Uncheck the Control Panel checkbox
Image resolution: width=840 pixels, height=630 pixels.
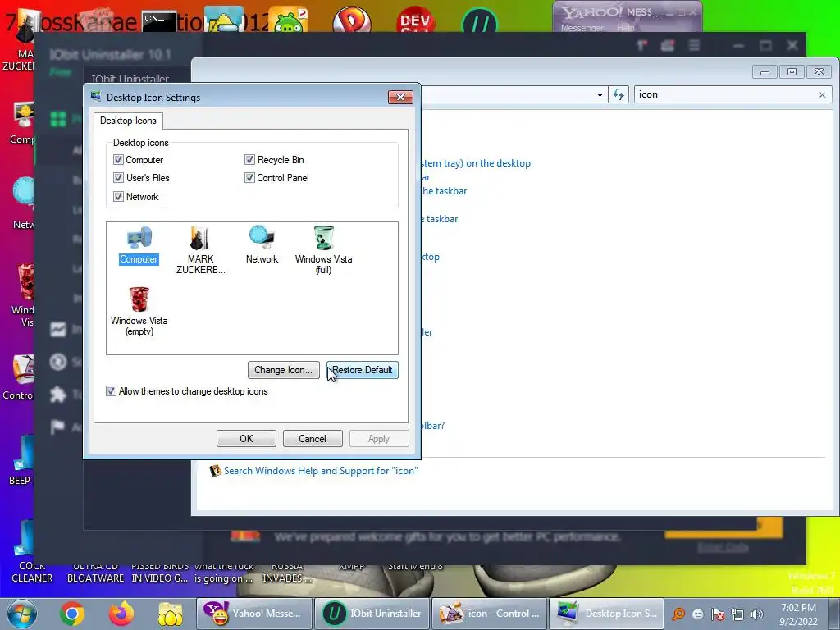tap(249, 178)
